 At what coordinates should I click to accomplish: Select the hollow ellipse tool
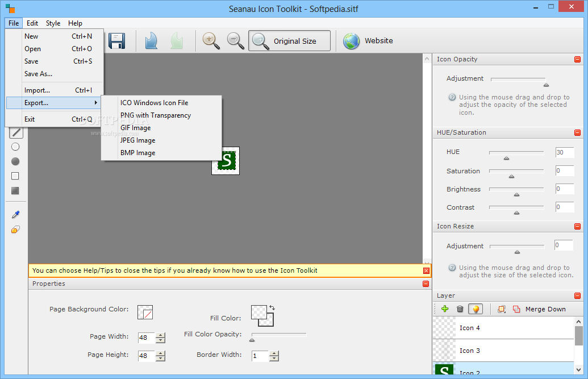pos(15,147)
